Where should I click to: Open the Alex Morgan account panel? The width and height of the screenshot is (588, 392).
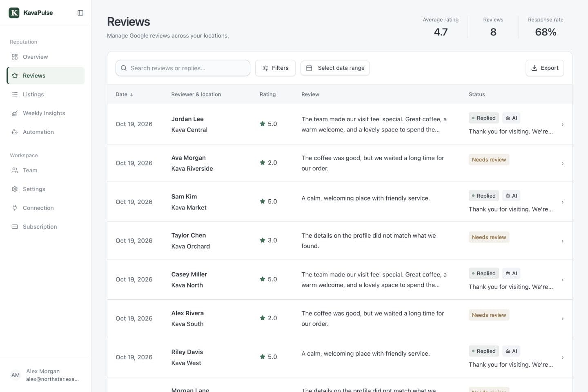(x=46, y=375)
